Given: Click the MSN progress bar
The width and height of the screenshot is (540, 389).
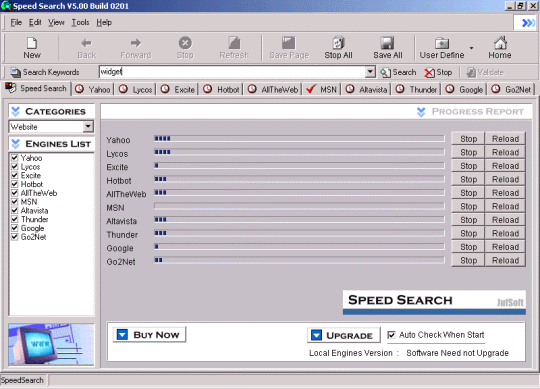Looking at the screenshot, I should (299, 206).
